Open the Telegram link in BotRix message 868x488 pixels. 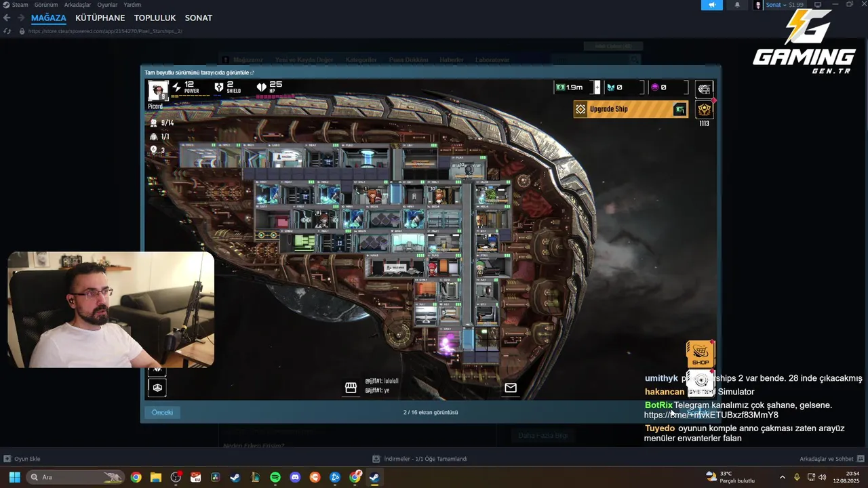(x=711, y=415)
